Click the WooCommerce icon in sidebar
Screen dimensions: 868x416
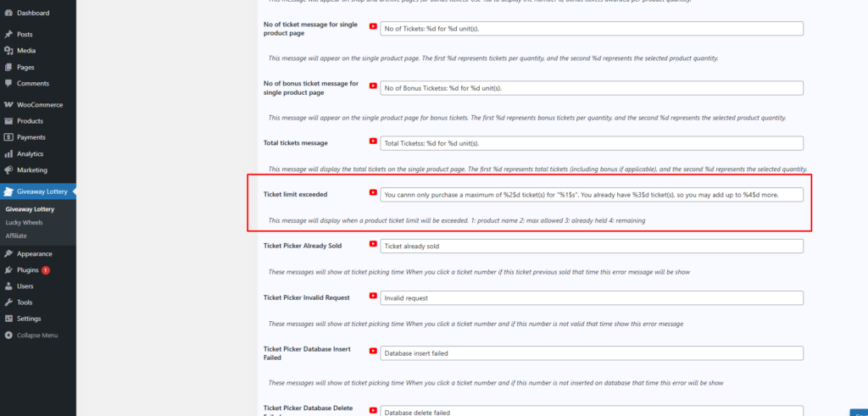click(8, 104)
